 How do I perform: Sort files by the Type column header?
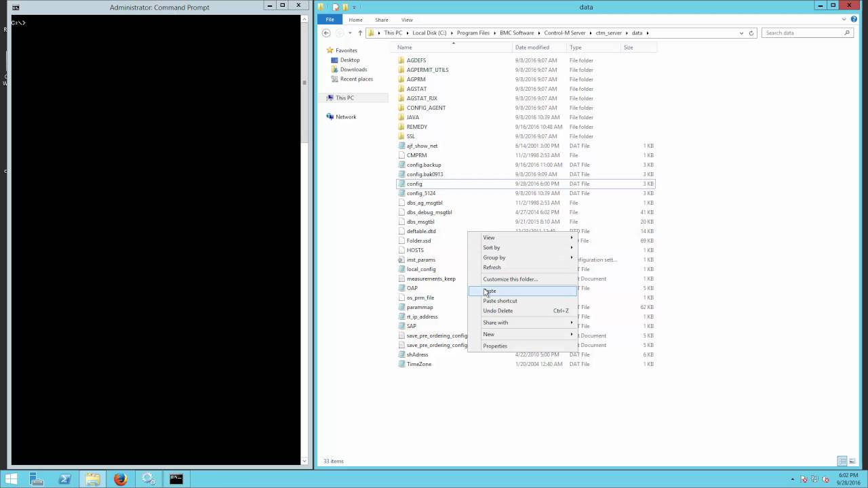pyautogui.click(x=593, y=47)
